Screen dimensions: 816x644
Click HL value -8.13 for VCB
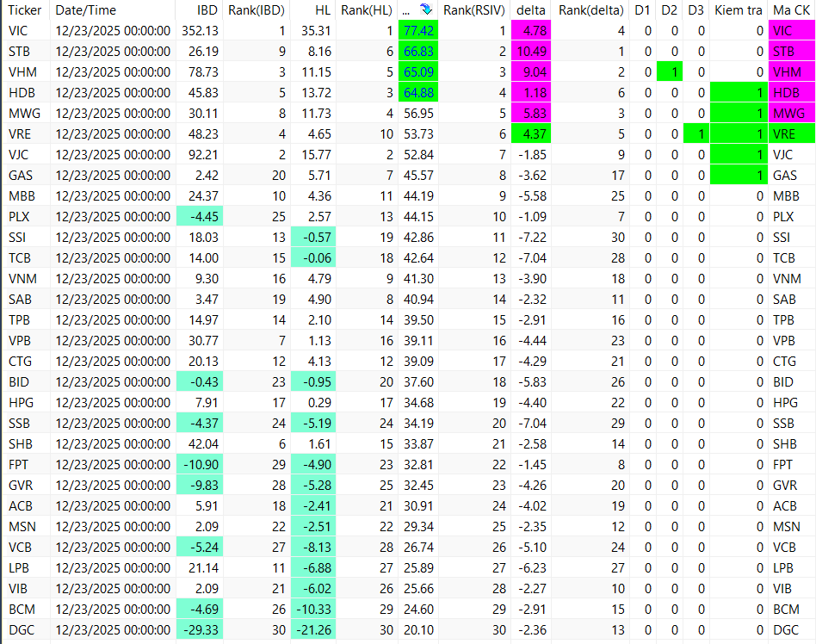(x=313, y=548)
